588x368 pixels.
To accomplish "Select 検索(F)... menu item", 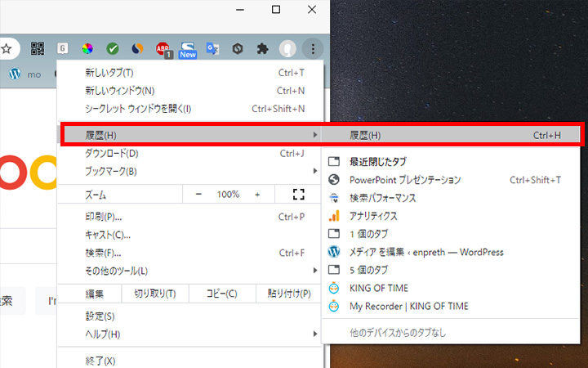I will click(x=190, y=253).
